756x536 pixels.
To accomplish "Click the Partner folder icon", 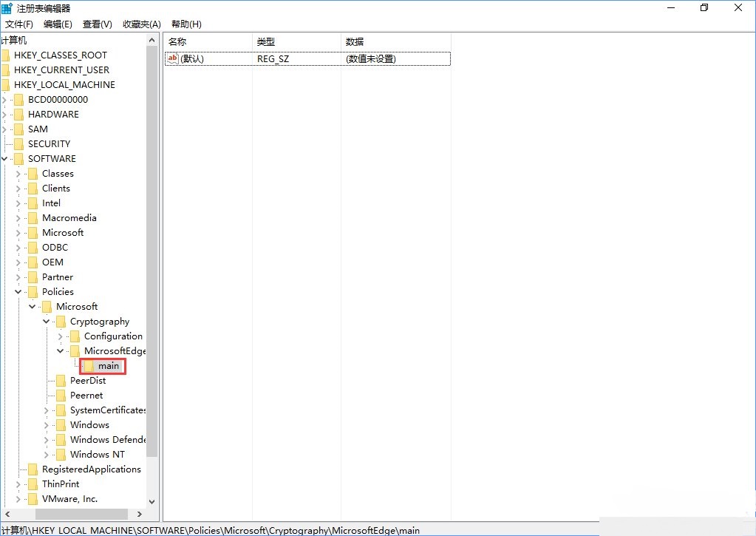I will point(33,277).
